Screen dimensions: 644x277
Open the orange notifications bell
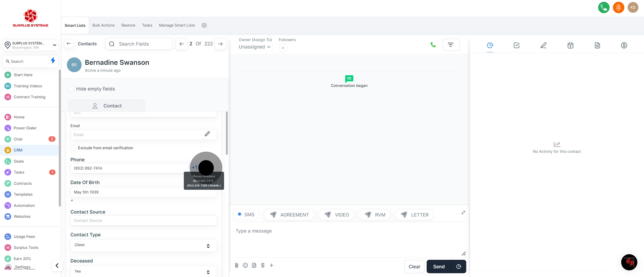pyautogui.click(x=618, y=8)
